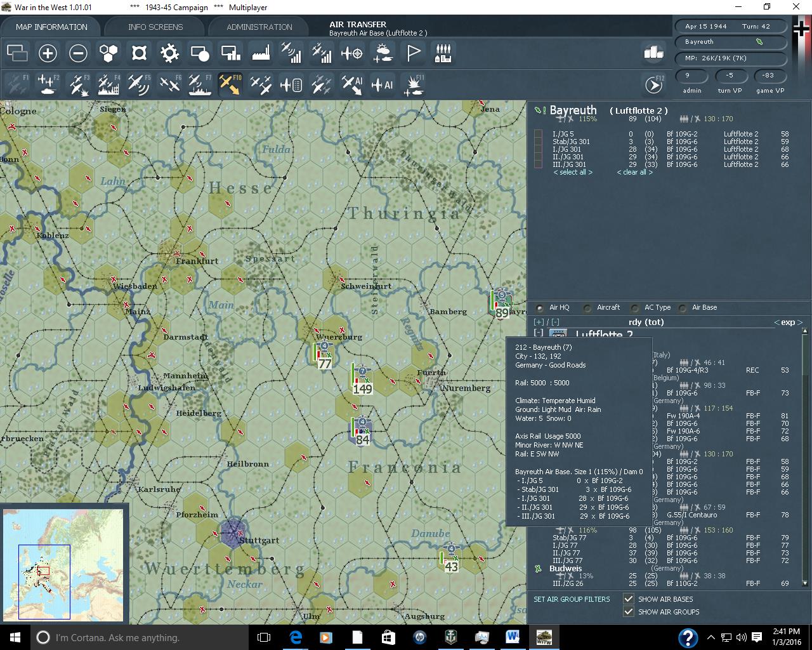The height and width of the screenshot is (650, 812).
Task: Collapse all entries with the [-] header control
Action: pyautogui.click(x=555, y=322)
